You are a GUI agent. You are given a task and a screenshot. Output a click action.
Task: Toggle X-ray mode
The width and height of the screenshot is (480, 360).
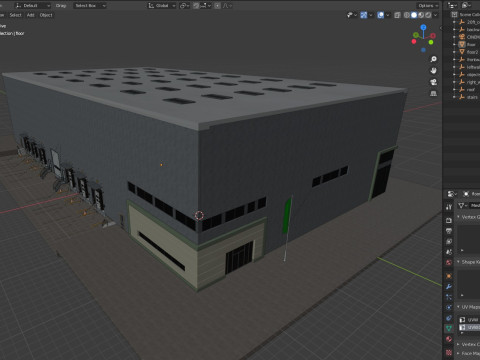pyautogui.click(x=397, y=15)
